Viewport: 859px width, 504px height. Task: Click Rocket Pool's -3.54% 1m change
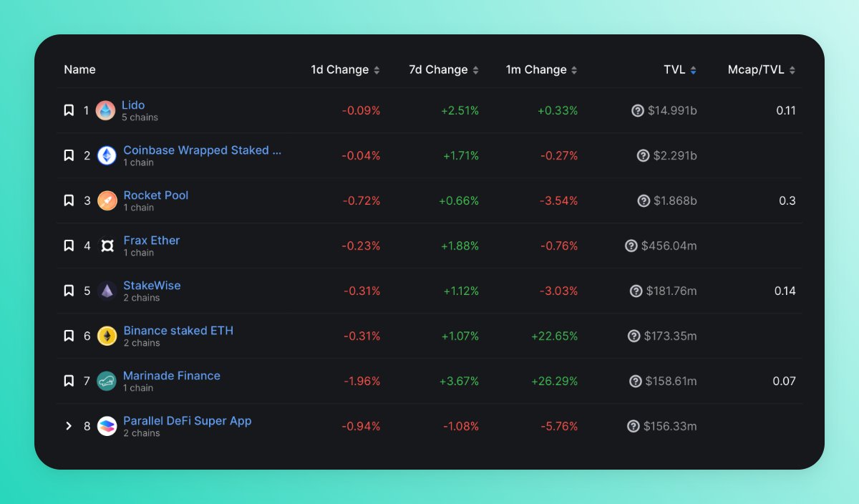[x=559, y=200]
